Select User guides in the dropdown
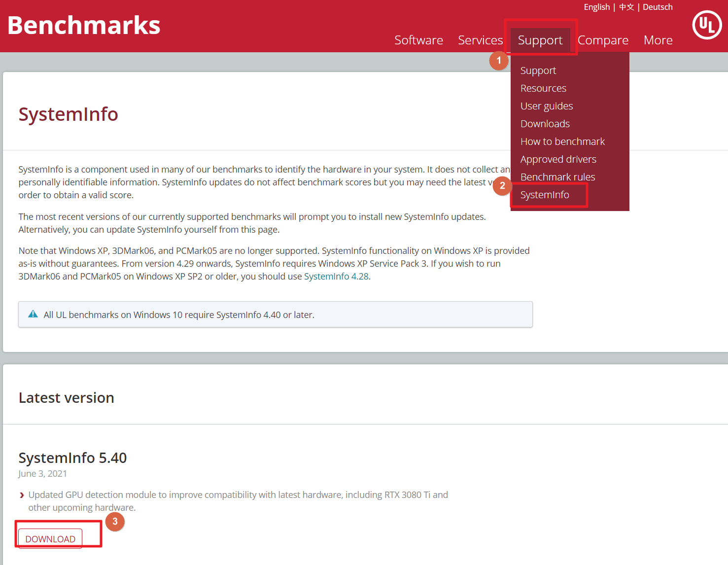The image size is (728, 565). click(547, 106)
